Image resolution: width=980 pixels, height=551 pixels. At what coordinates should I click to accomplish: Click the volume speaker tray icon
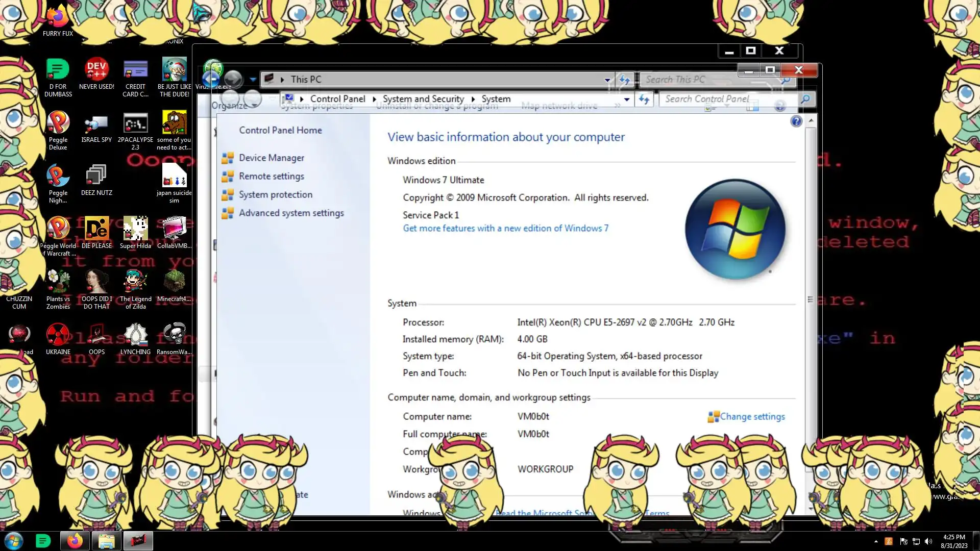coord(928,541)
